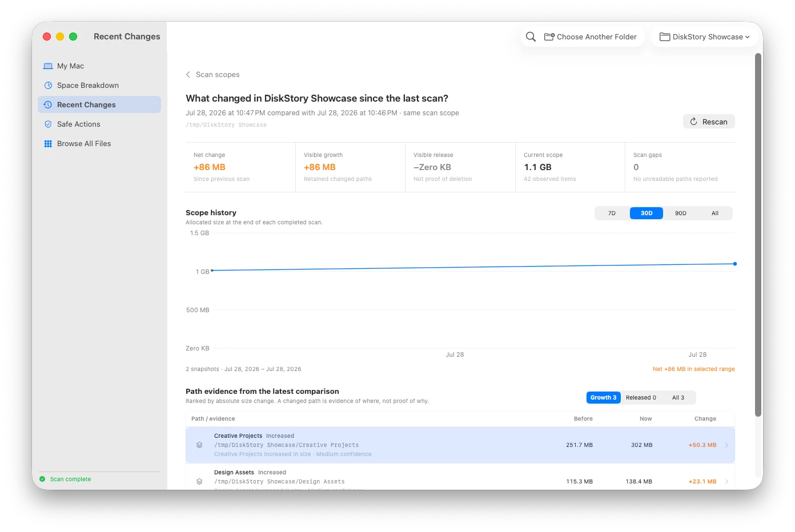The image size is (795, 532).
Task: Click Choose Another Folder button
Action: (590, 37)
